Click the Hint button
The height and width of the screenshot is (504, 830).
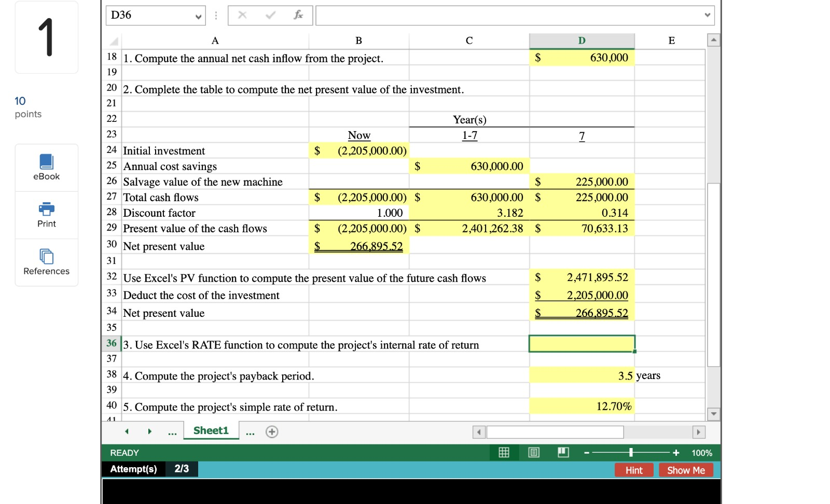634,470
